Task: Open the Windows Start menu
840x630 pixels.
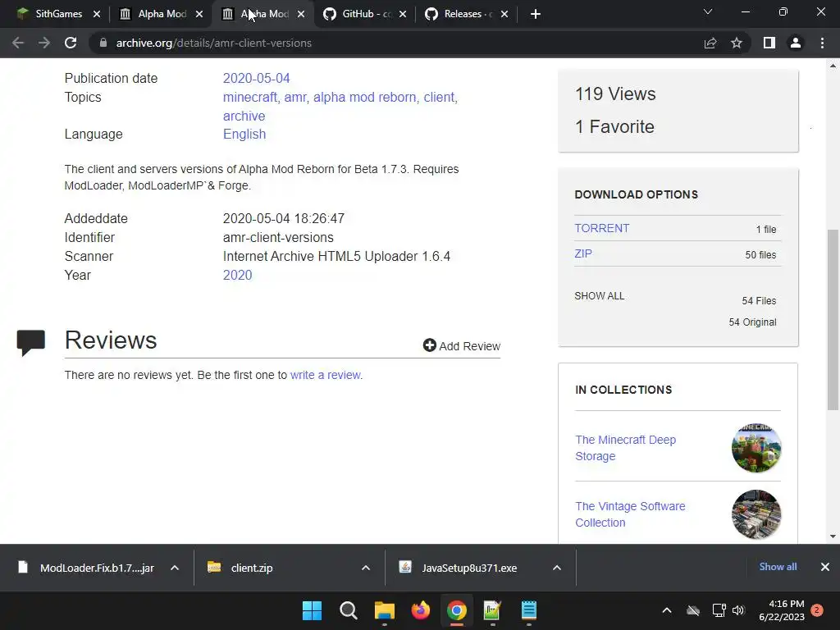Action: click(x=313, y=610)
